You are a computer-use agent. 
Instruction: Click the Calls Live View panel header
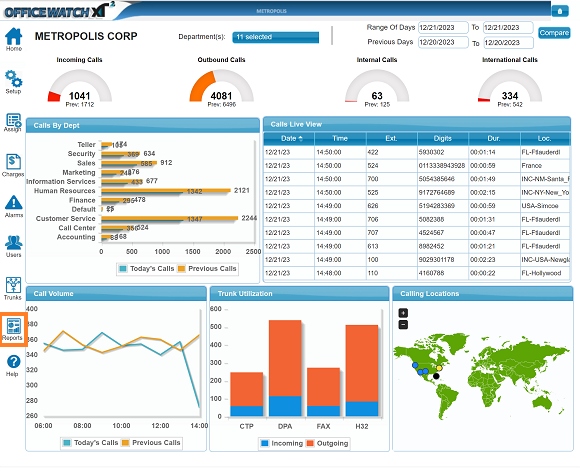[417, 124]
